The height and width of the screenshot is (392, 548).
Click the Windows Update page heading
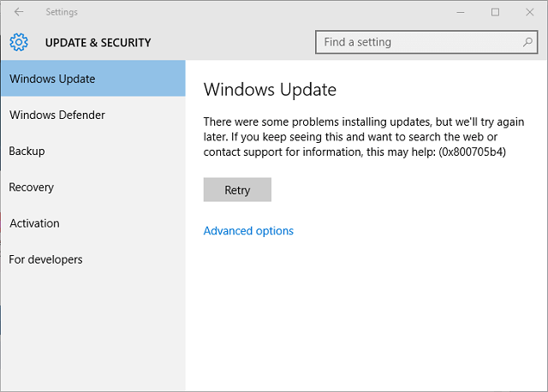[x=270, y=90]
